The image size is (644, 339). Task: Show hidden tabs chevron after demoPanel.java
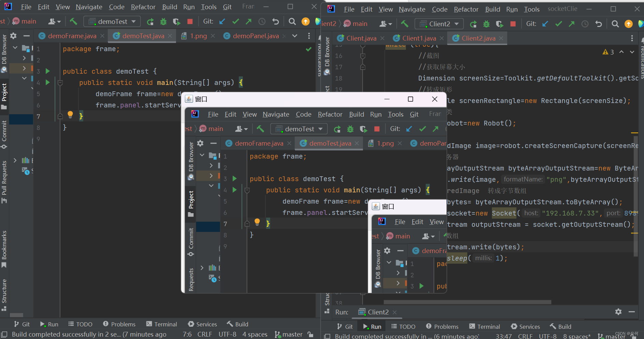(295, 36)
